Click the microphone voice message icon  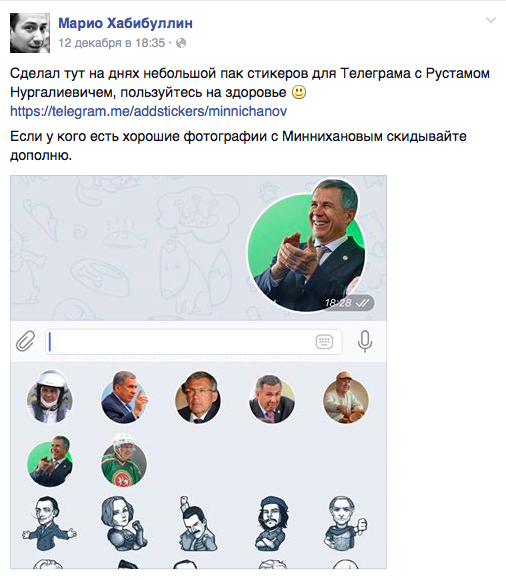[365, 341]
